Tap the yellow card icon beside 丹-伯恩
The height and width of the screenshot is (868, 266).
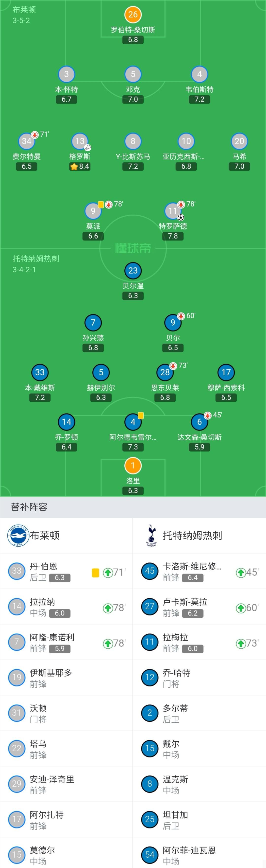point(96,573)
